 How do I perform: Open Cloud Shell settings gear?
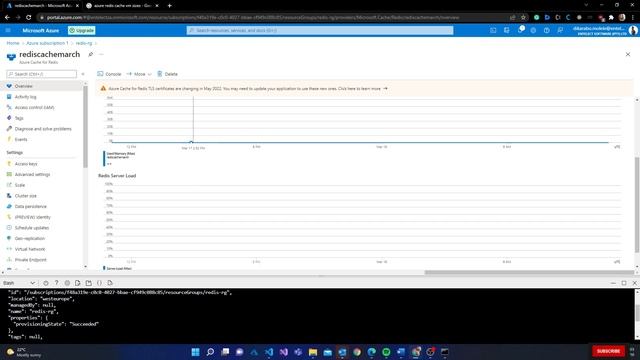67,283
